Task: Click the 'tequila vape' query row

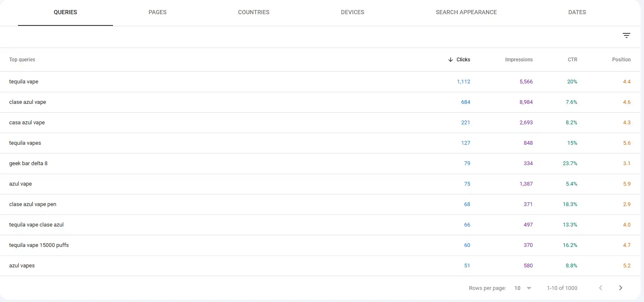Action: coord(24,82)
